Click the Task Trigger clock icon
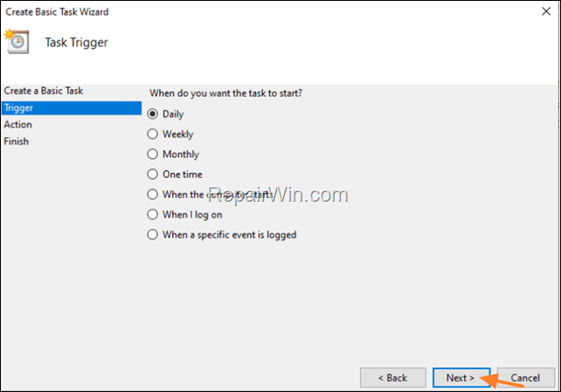 pos(17,41)
